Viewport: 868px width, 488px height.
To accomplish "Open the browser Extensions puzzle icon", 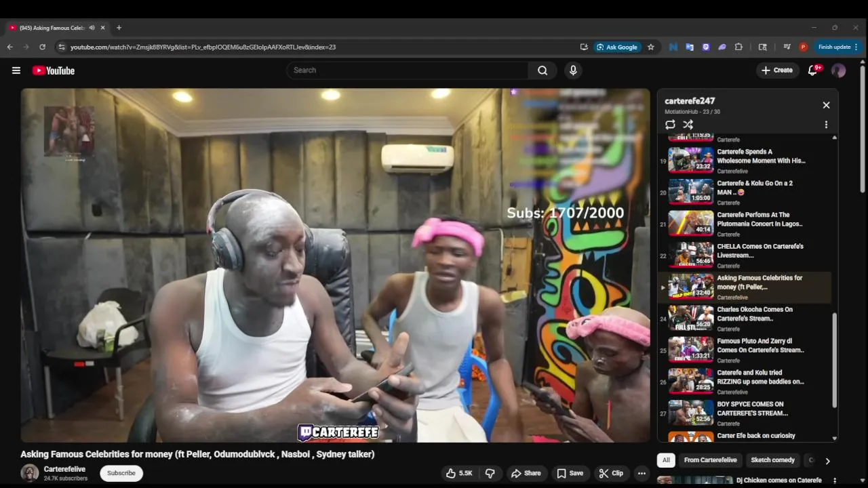I will pos(738,47).
